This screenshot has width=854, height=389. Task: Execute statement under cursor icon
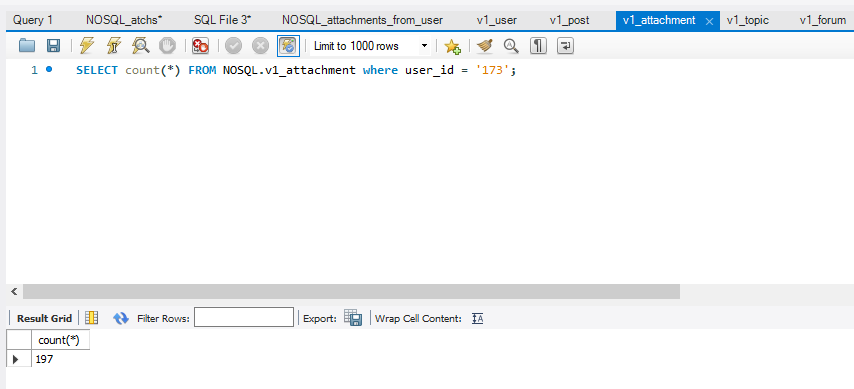click(x=114, y=46)
